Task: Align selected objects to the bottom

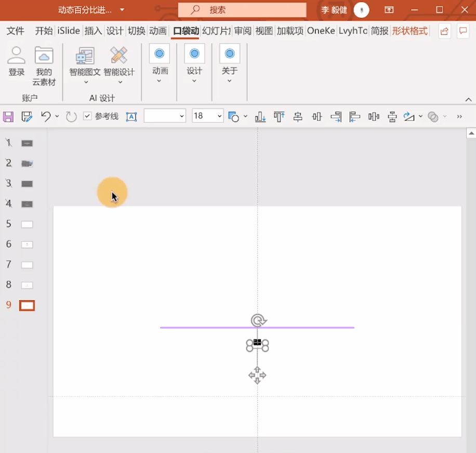Action: (x=260, y=117)
